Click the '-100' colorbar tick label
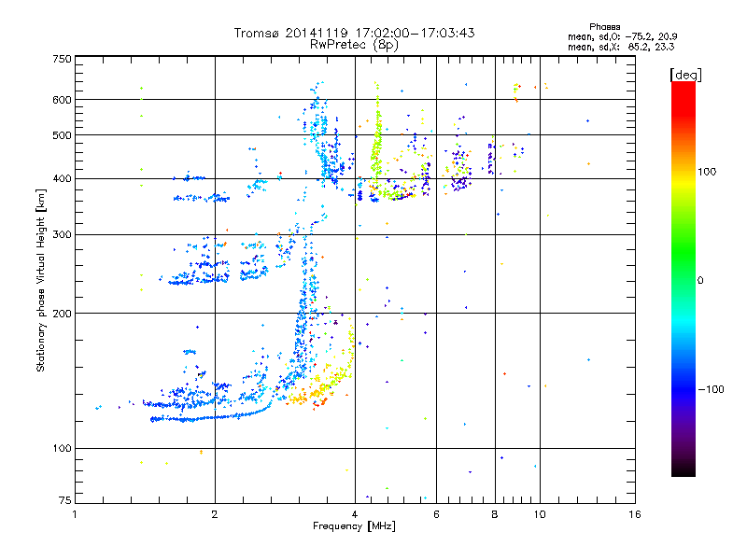 tap(711, 389)
